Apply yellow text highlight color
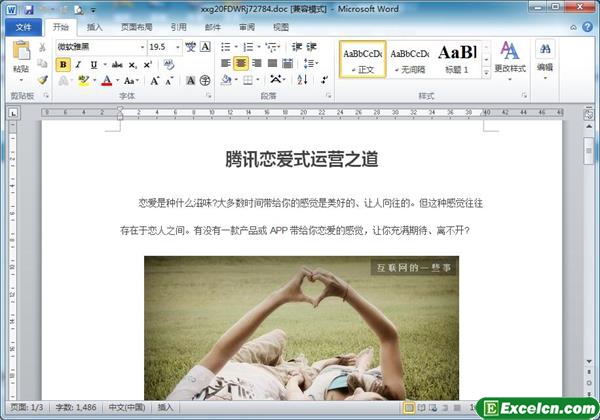This screenshot has height=420, width=600. click(83, 80)
